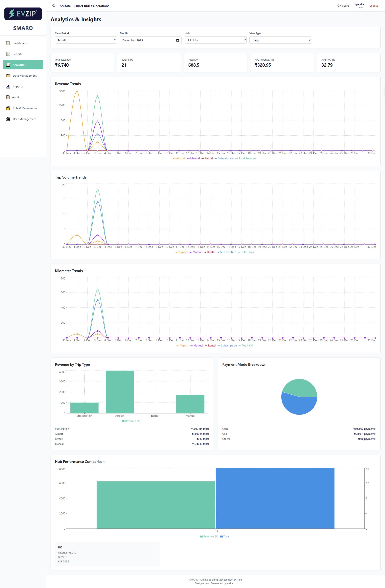Open the Time Period dropdown
385x588 pixels.
pyautogui.click(x=86, y=40)
